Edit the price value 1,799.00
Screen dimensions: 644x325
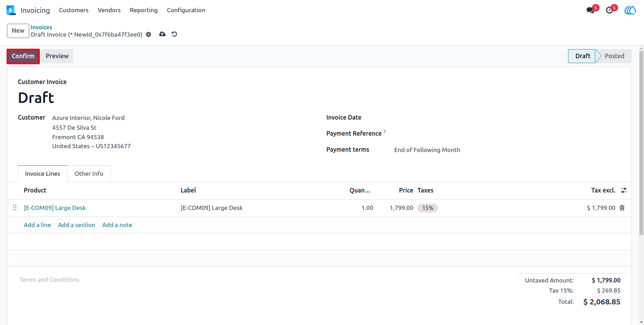(x=401, y=208)
